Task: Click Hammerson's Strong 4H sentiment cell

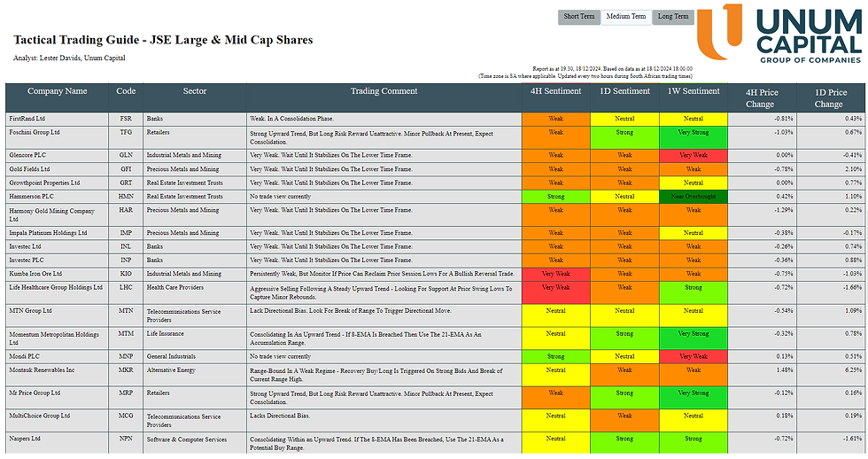Action: click(x=556, y=197)
